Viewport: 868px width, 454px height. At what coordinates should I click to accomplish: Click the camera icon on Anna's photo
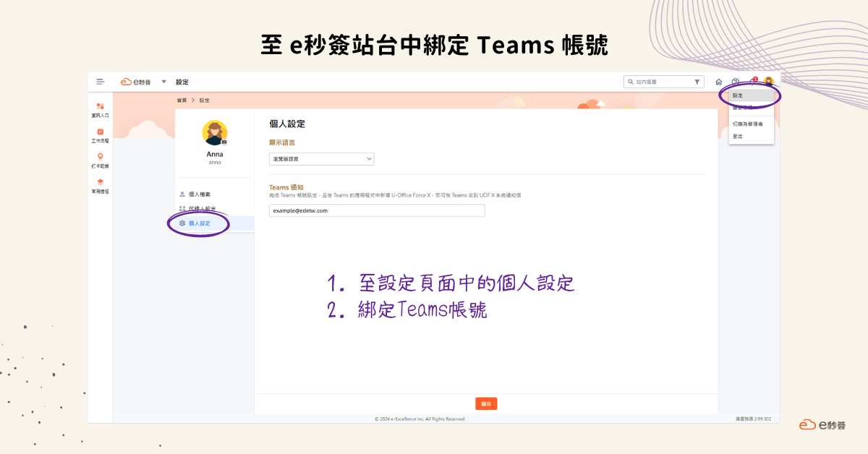click(224, 142)
